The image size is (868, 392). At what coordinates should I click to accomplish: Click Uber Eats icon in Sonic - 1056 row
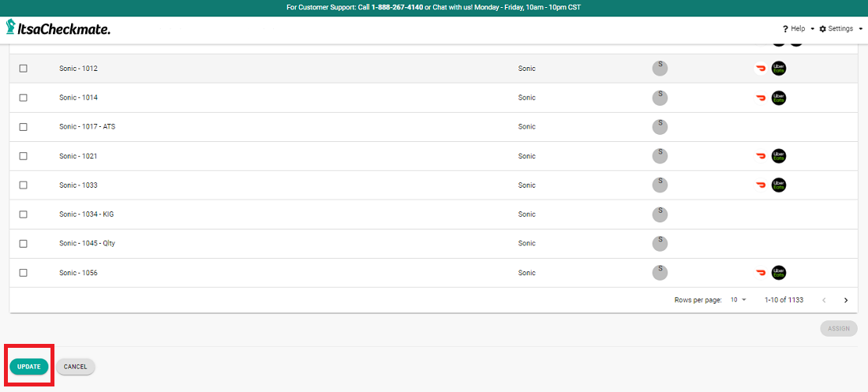(779, 273)
